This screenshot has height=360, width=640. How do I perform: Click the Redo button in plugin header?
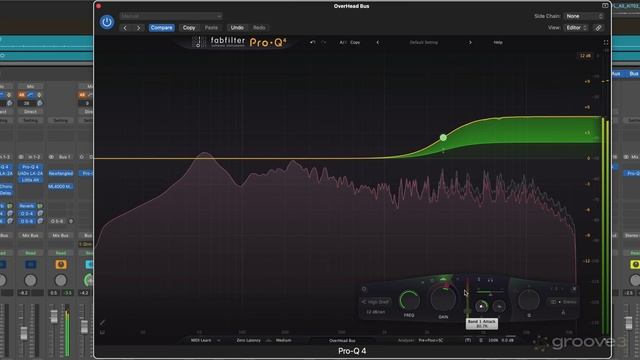point(259,28)
